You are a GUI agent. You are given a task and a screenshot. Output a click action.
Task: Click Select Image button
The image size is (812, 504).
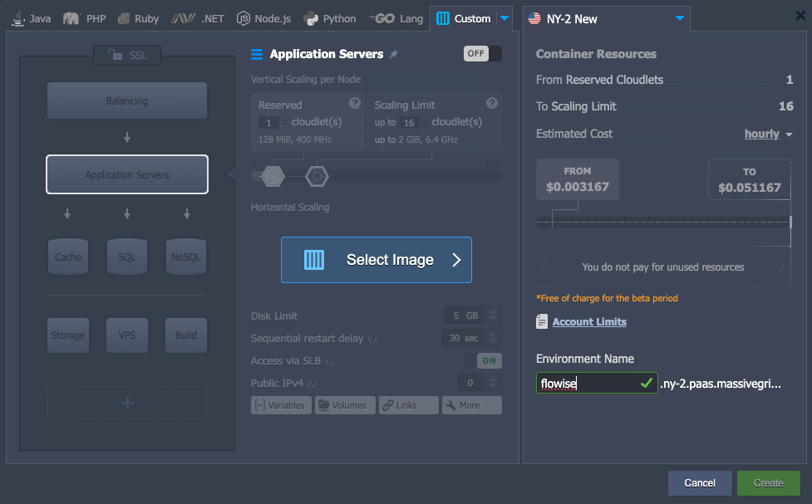376,260
